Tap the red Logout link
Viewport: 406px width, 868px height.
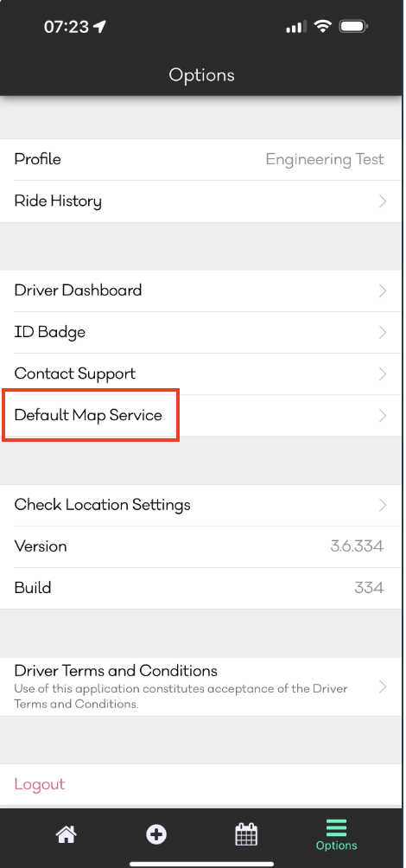tap(40, 784)
